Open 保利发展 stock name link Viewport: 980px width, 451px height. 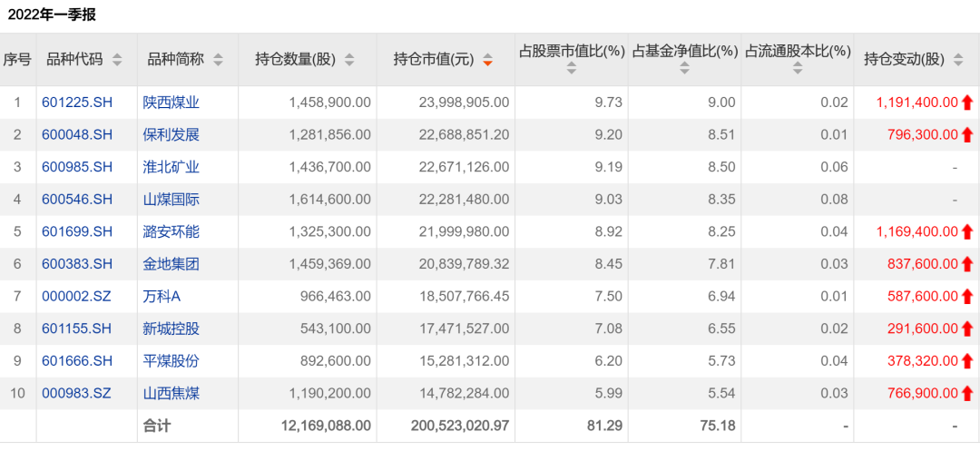[171, 135]
